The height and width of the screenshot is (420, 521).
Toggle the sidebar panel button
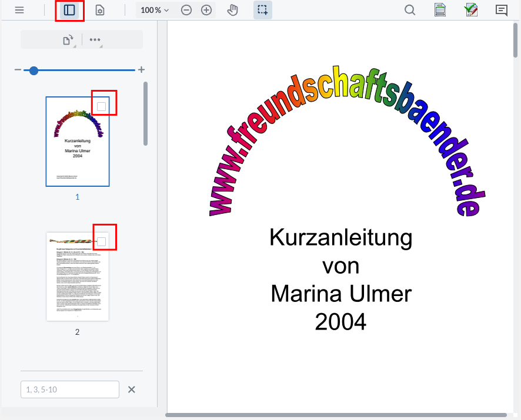point(69,10)
